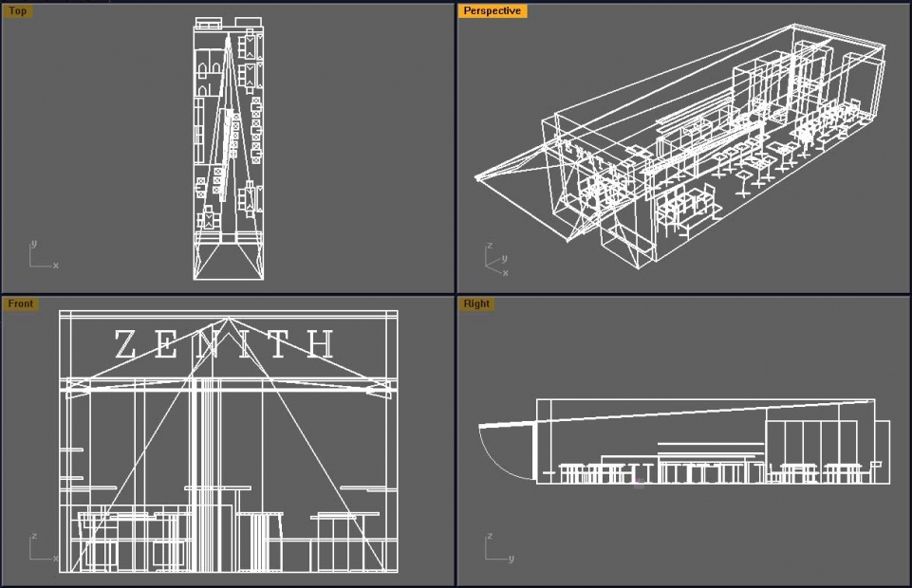
Task: Click divider between Perspective and Right viewports
Action: (x=683, y=294)
